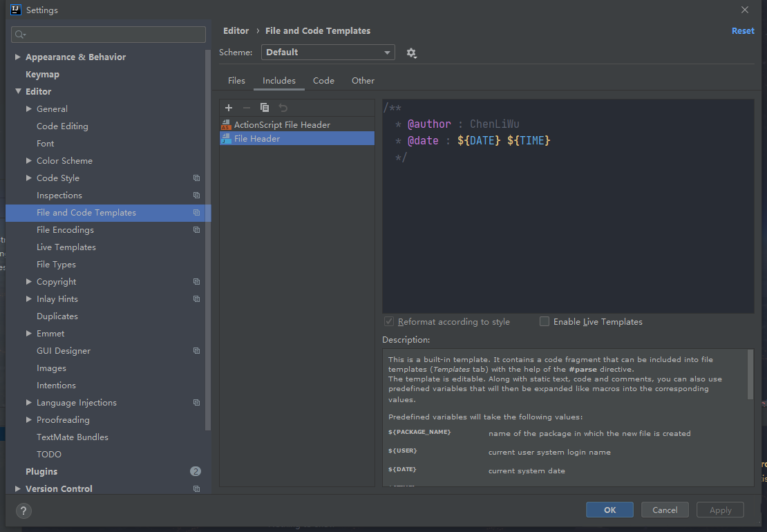Screen dimensions: 767x532
Task: Click the Reset link
Action: coord(743,31)
